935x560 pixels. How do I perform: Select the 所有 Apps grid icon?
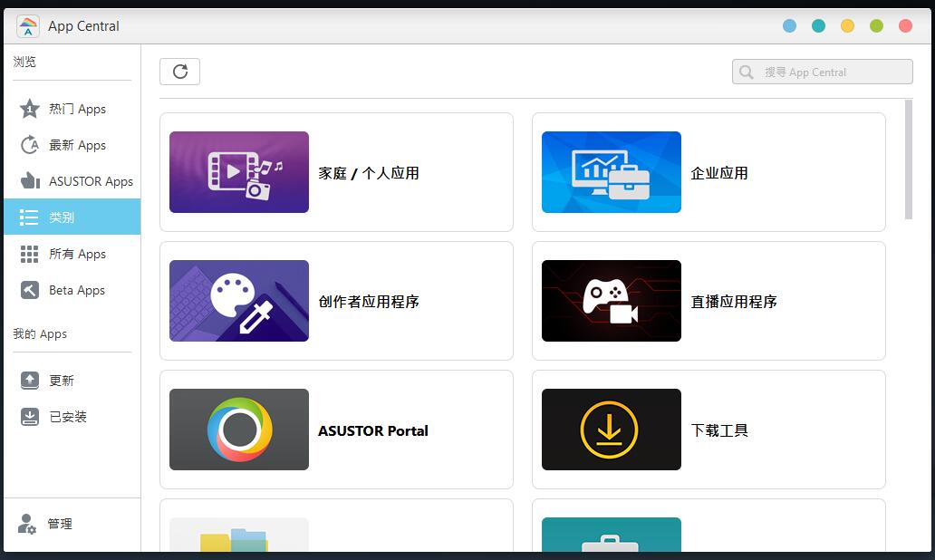click(29, 254)
